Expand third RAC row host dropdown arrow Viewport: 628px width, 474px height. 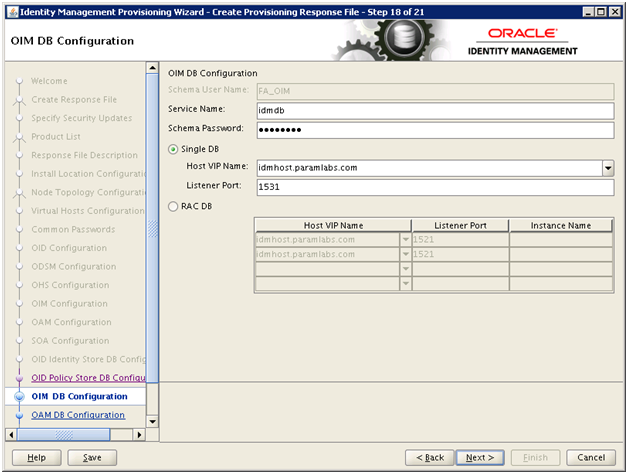405,268
